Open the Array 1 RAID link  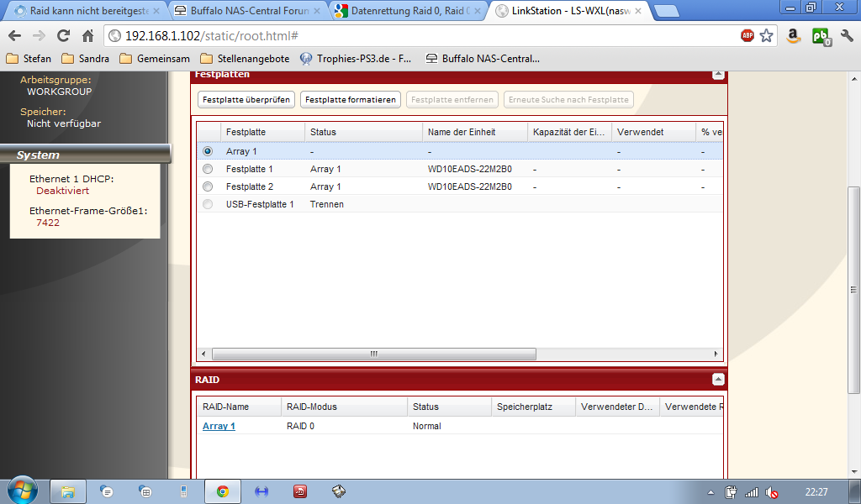coord(219,426)
